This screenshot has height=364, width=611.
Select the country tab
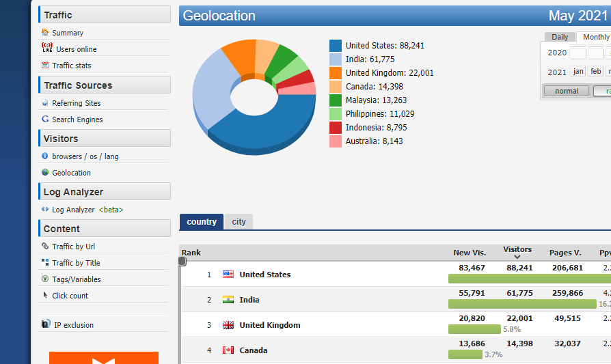click(x=202, y=222)
